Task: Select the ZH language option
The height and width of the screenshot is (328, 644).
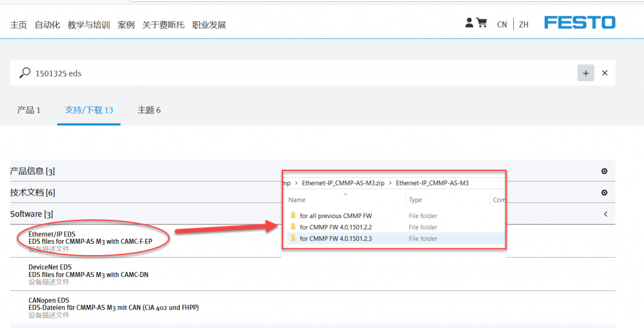Action: pos(524,25)
